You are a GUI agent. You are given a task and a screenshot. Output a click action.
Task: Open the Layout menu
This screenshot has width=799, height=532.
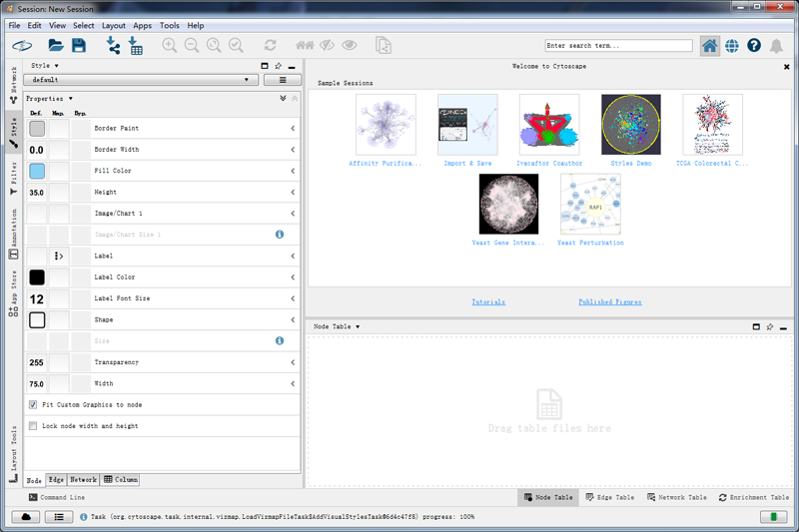click(x=113, y=26)
